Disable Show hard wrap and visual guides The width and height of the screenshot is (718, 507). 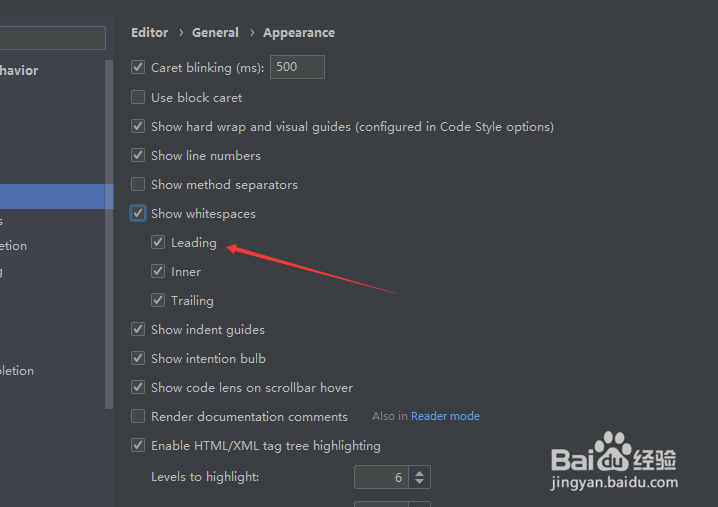tap(138, 126)
